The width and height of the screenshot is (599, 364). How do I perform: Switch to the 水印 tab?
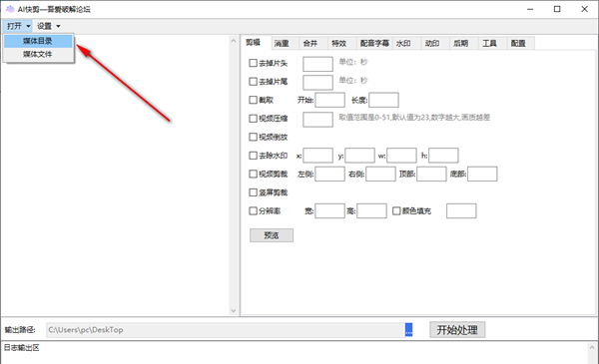click(403, 44)
